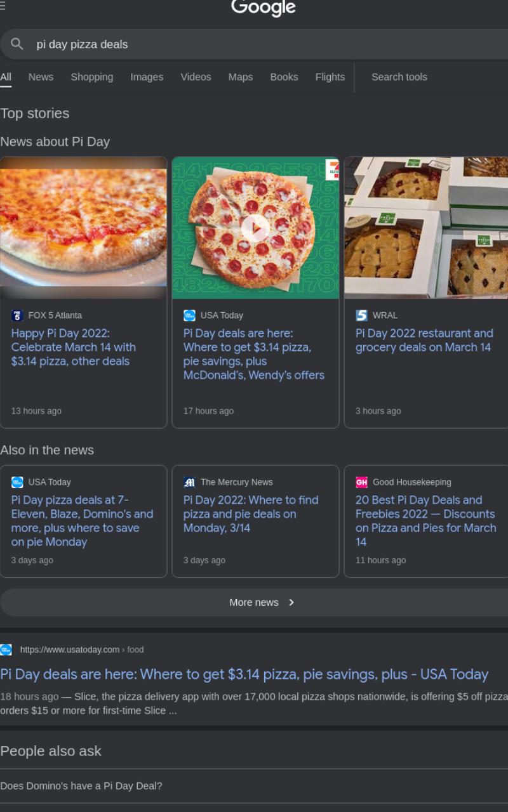Open 20 Best Pi Day Deals article

426,521
